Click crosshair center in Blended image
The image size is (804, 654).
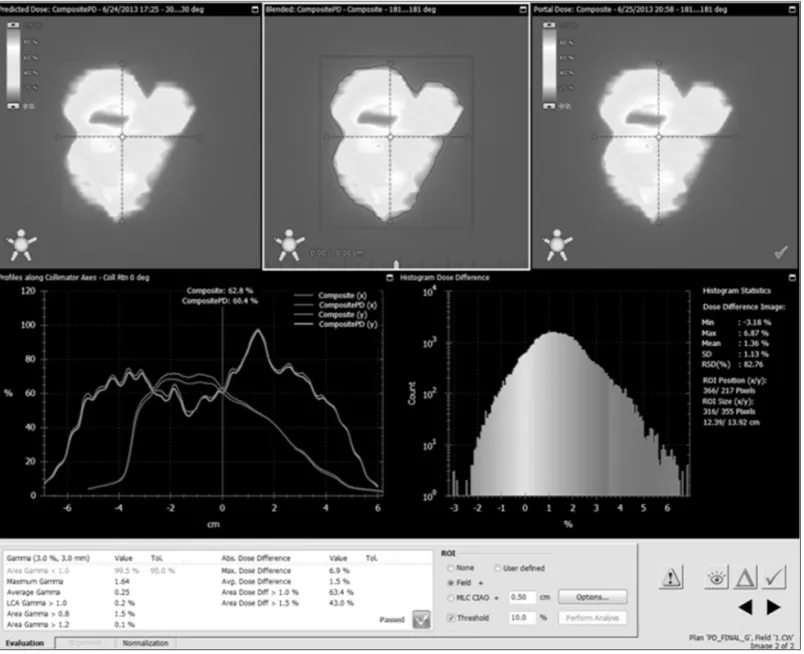click(390, 137)
